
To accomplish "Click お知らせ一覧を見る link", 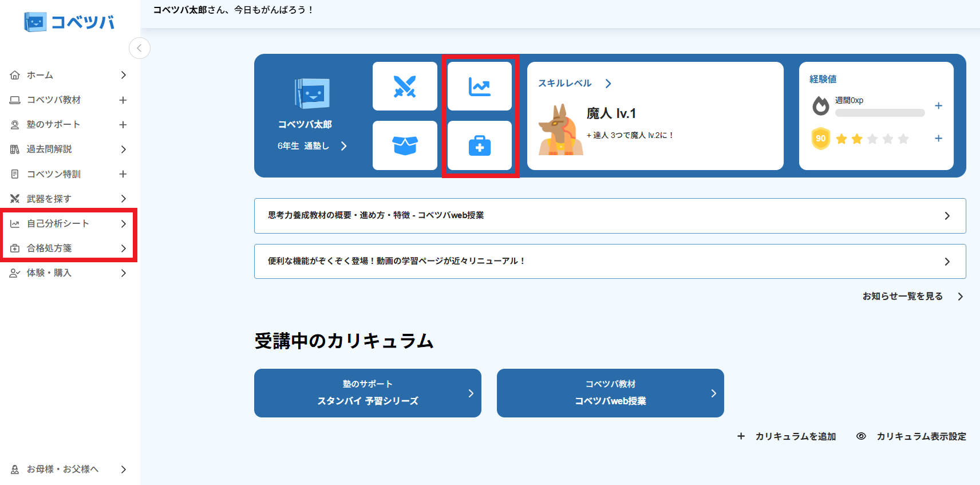I will pyautogui.click(x=903, y=296).
